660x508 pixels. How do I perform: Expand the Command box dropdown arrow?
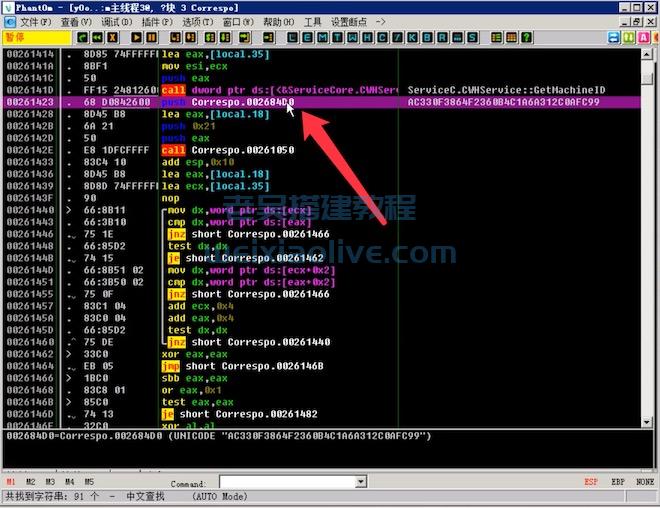[x=361, y=482]
